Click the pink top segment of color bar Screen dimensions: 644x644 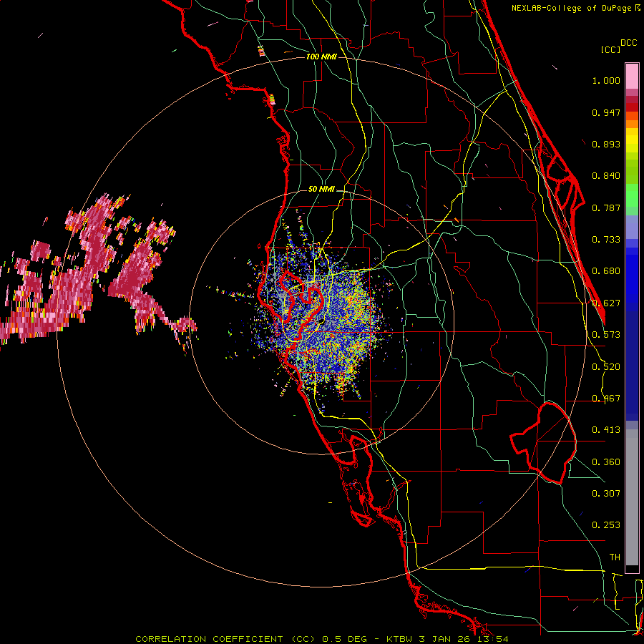pos(632,76)
